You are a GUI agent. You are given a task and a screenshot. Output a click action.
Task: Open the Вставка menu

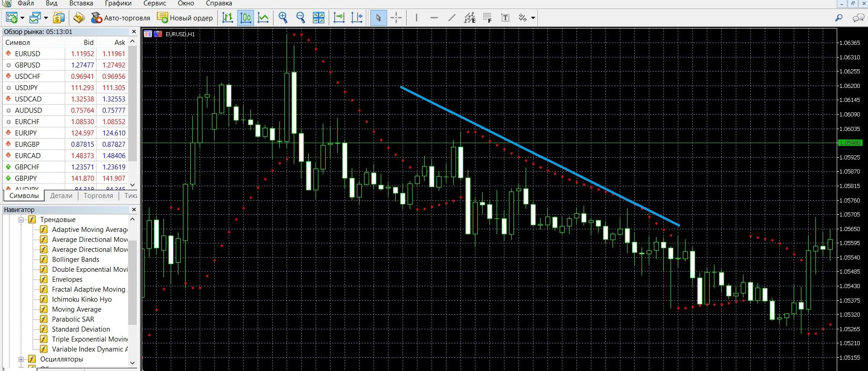(x=82, y=3)
